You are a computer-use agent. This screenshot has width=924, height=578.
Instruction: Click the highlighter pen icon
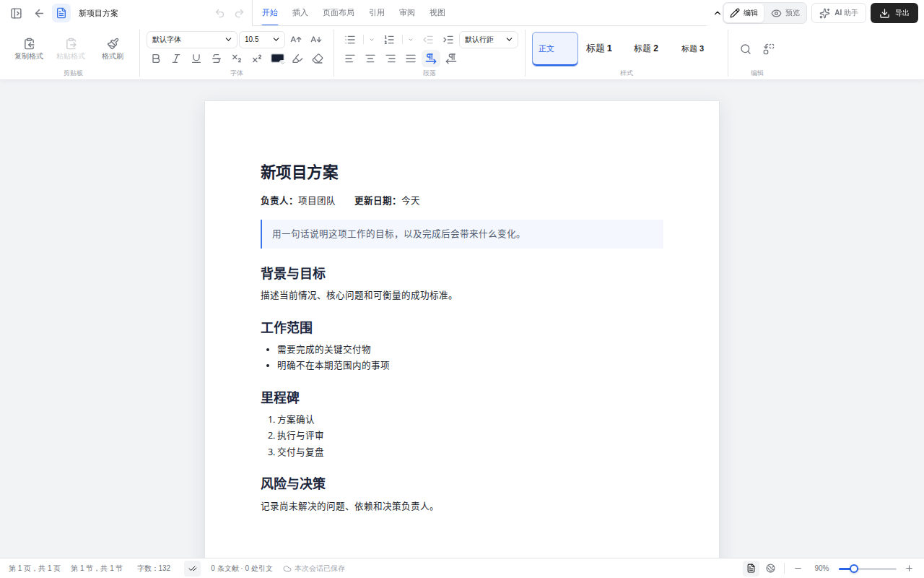click(297, 59)
